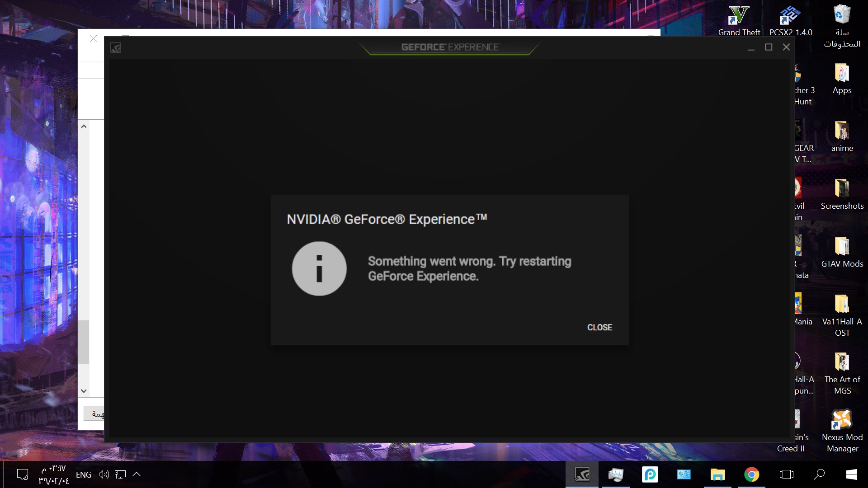Viewport: 868px width, 488px height.
Task: Open the Va11Hall-A OST folder
Action: click(842, 316)
